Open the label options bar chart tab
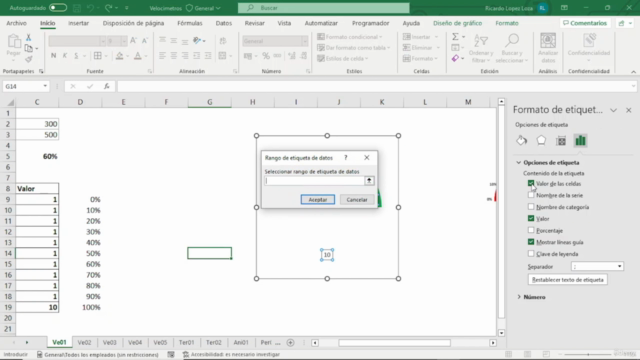 pyautogui.click(x=580, y=140)
